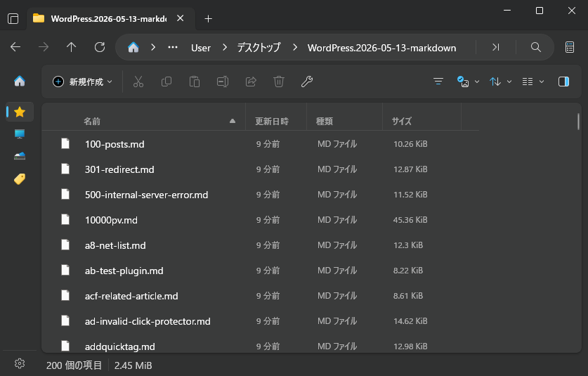
Task: Click the 45.36 KiB size cell
Action: point(410,220)
